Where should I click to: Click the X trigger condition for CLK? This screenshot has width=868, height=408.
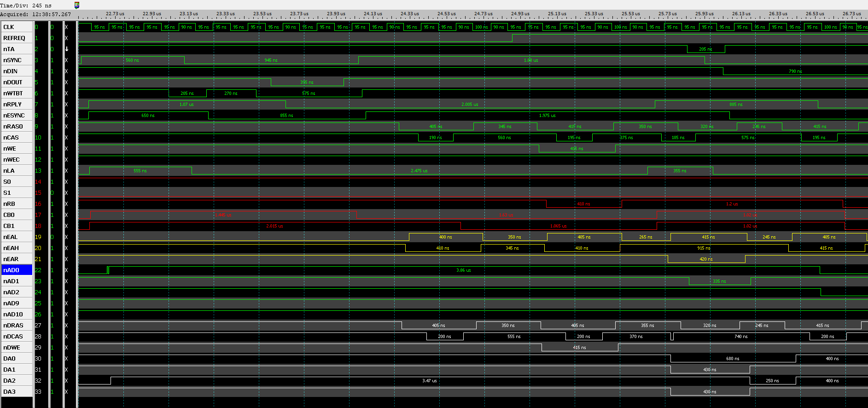67,27
